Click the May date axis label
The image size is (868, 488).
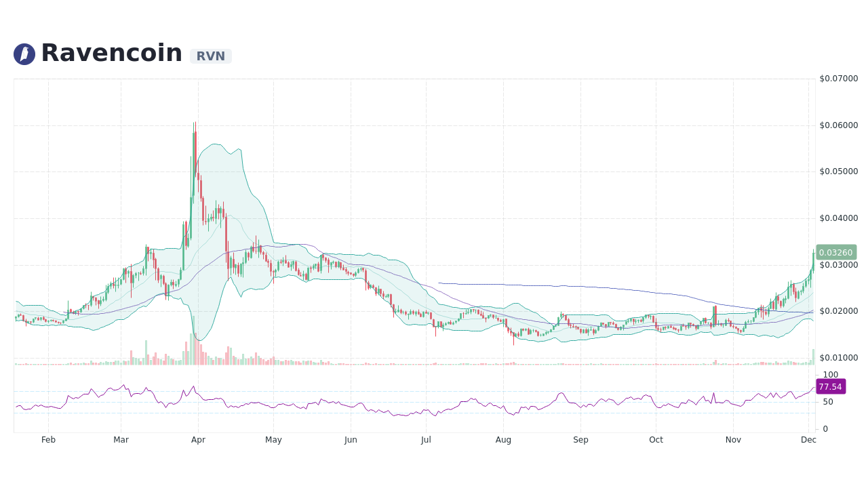click(x=273, y=440)
